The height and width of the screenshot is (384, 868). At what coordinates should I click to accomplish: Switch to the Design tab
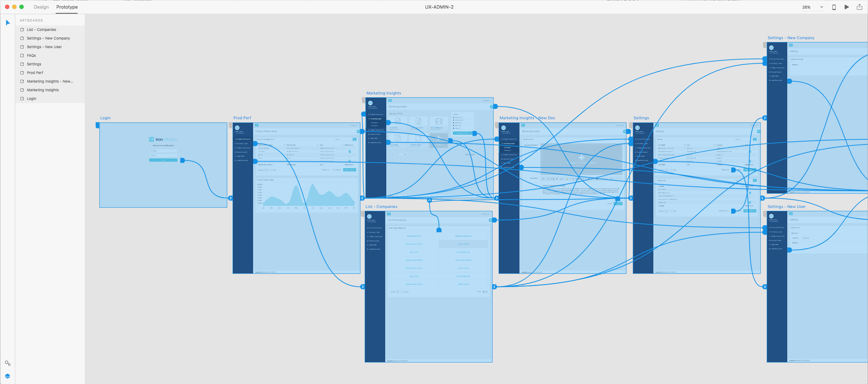click(x=41, y=7)
